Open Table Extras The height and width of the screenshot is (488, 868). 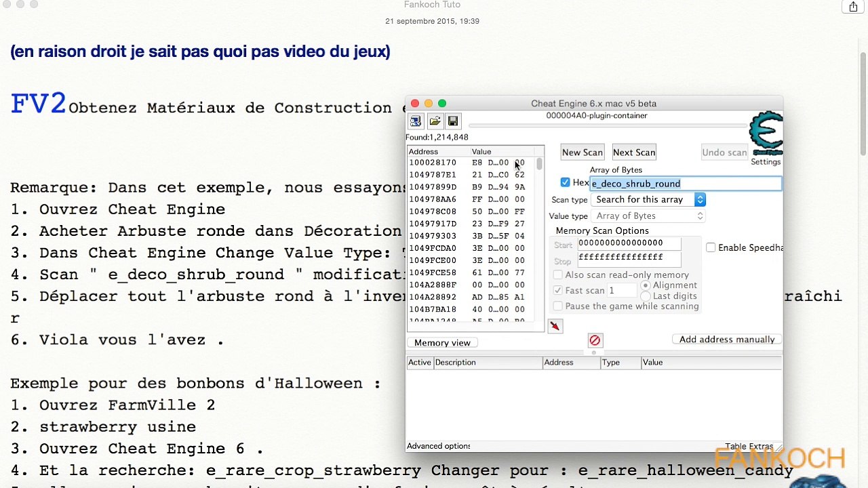(749, 446)
